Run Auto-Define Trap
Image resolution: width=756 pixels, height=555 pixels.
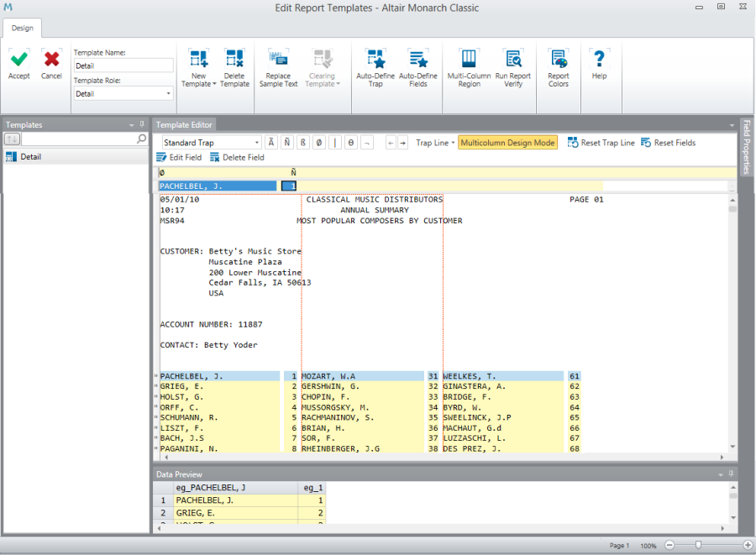pos(375,60)
